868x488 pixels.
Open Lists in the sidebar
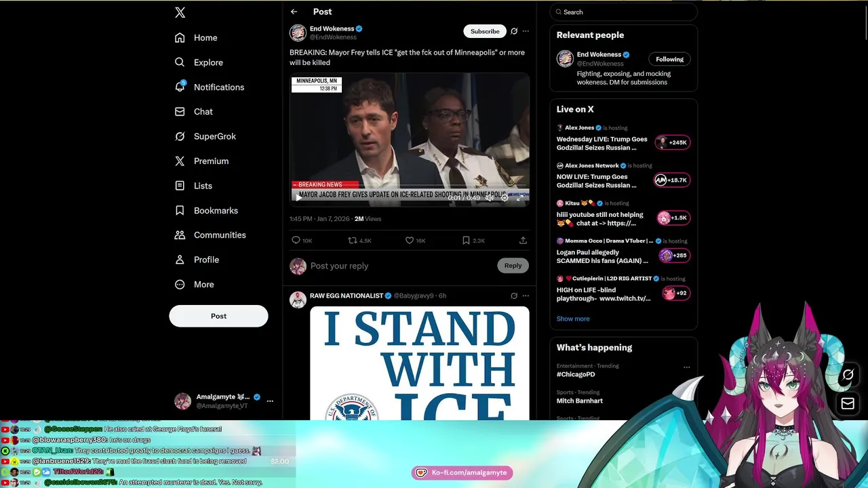coord(193,186)
